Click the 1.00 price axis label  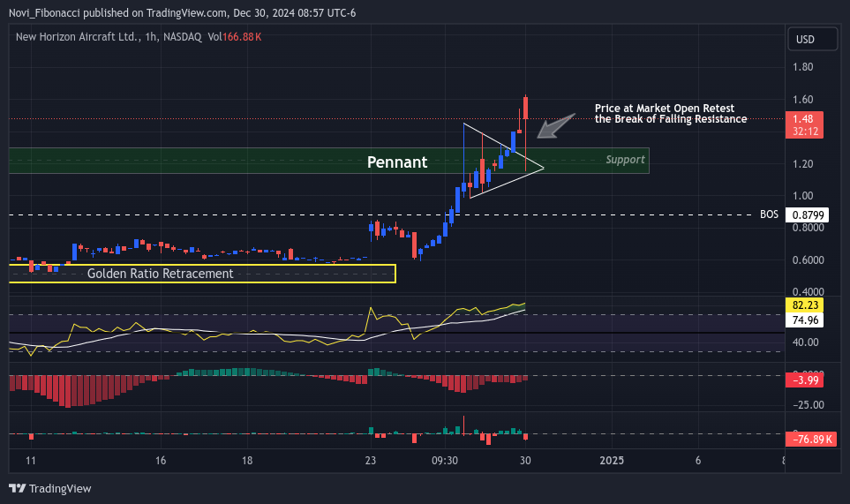click(x=802, y=196)
